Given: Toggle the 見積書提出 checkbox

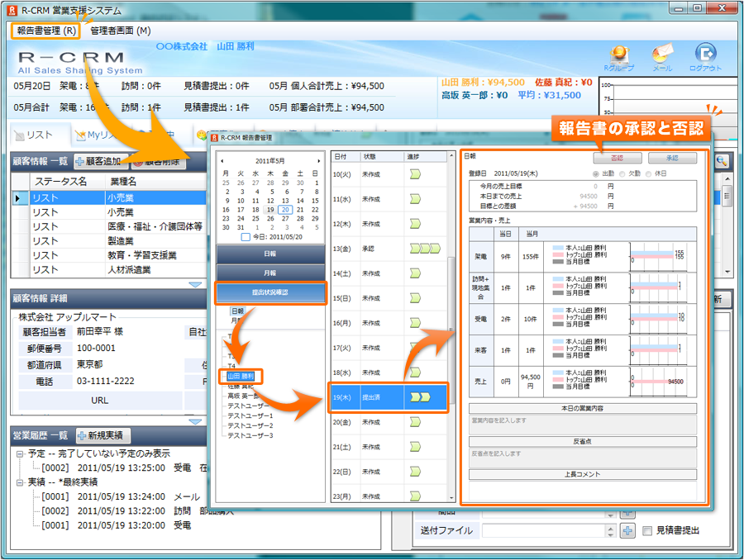Looking at the screenshot, I should click(647, 530).
